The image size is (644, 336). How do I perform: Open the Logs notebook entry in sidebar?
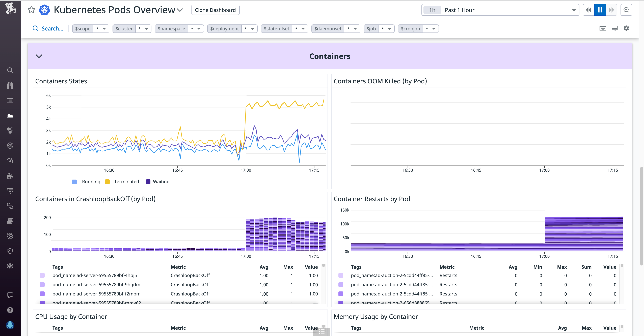click(10, 221)
